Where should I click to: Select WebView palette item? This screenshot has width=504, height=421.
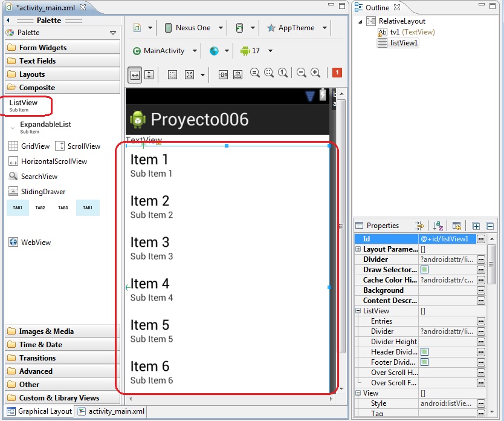pyautogui.click(x=30, y=242)
